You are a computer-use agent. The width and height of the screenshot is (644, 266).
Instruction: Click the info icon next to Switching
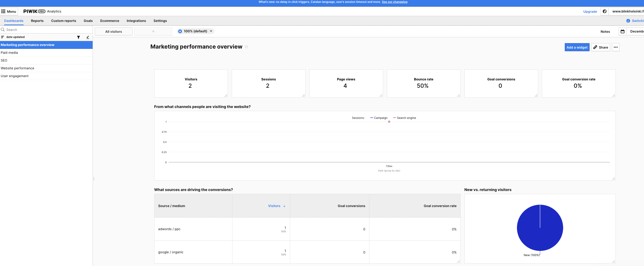[628, 21]
